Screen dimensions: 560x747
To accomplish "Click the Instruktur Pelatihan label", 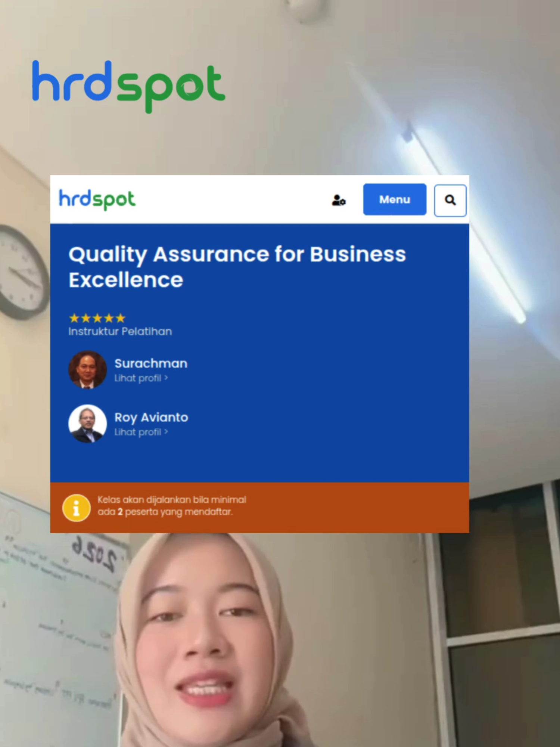I will coord(120,331).
